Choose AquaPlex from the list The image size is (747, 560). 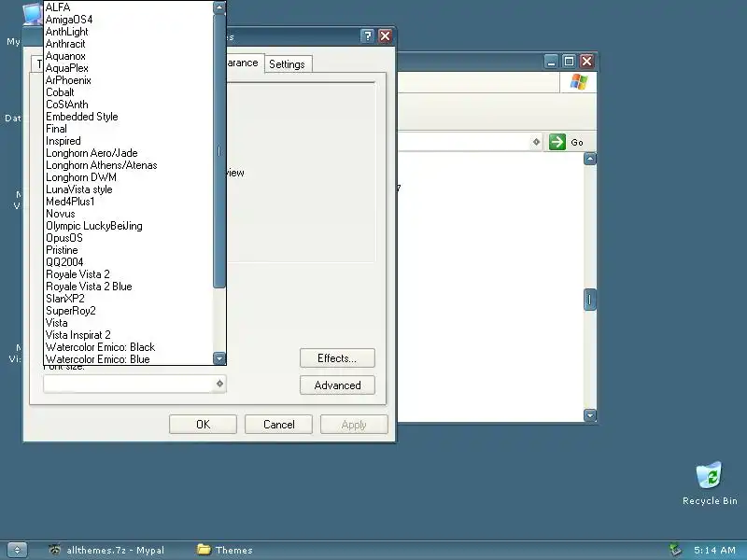coord(128,68)
